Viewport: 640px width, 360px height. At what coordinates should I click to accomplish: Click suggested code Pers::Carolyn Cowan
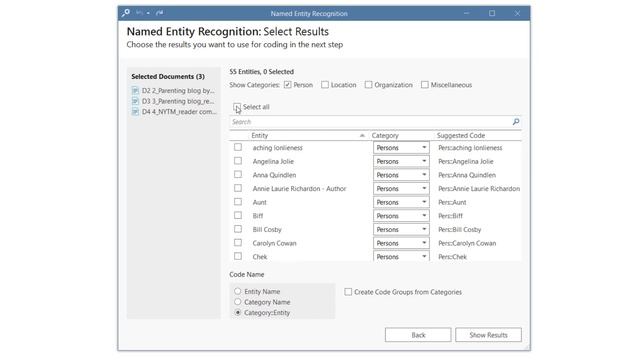467,243
